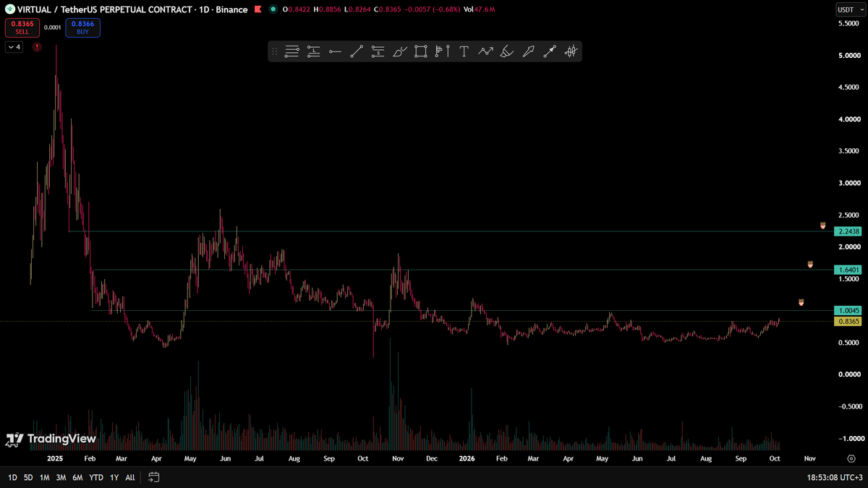
Task: Select the drawing tool marked with L
Action: [x=313, y=51]
